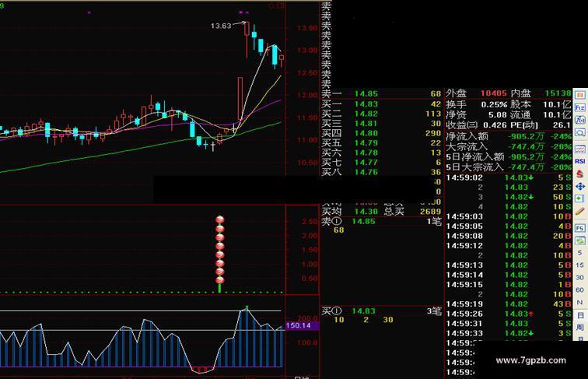Viewport: 588px width, 379px height.
Task: Switch to 15-minute period
Action: tap(579, 265)
